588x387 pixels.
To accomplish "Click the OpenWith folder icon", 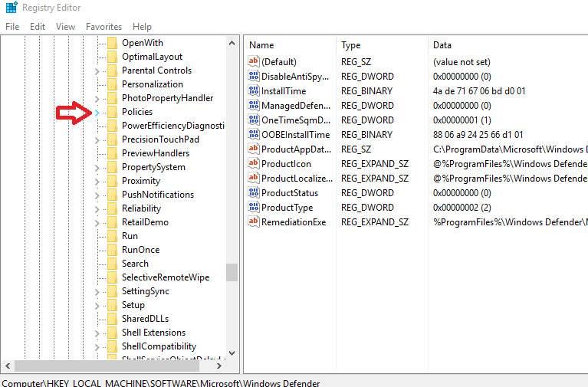I will click(x=112, y=43).
